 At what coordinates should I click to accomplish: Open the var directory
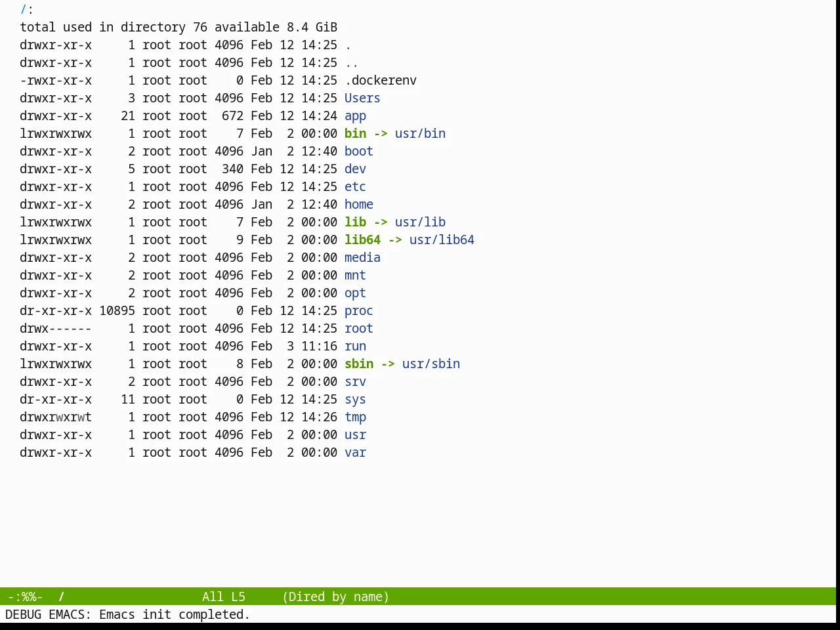[355, 452]
